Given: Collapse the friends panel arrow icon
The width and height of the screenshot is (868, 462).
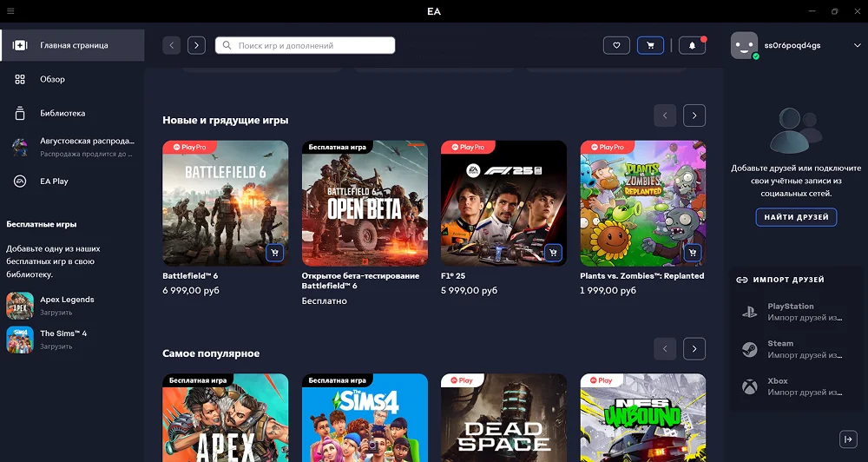Looking at the screenshot, I should (x=847, y=439).
